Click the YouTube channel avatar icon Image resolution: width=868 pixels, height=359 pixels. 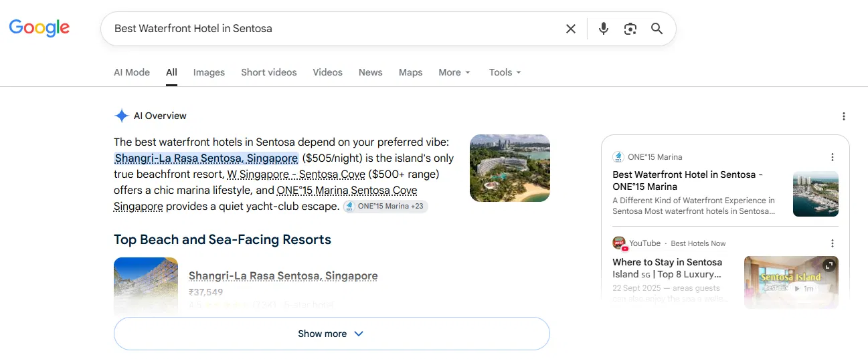pos(619,243)
